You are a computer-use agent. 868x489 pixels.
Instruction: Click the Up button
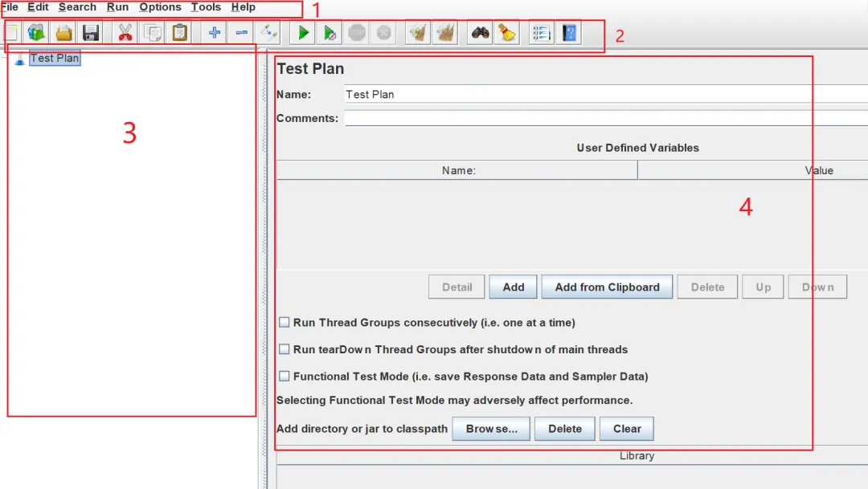point(763,287)
